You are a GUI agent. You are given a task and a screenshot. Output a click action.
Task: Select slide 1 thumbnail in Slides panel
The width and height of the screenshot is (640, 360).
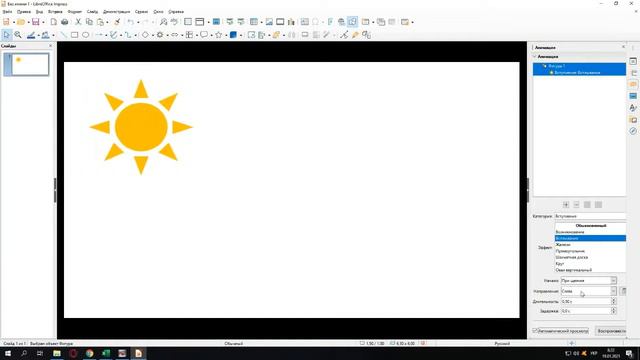[30, 64]
